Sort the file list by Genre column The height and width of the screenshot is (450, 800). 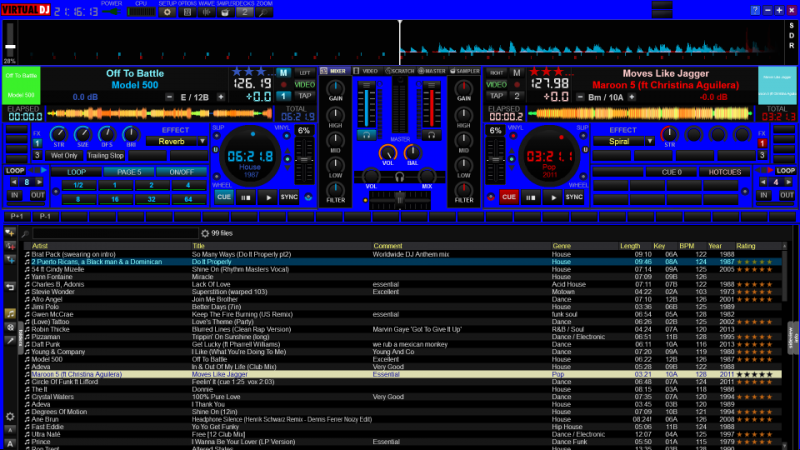561,246
